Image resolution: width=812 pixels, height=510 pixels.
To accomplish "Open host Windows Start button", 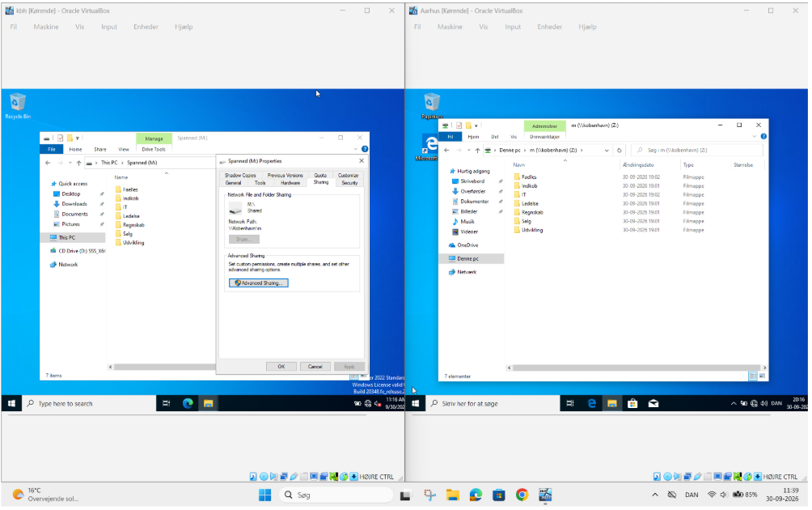I will click(264, 495).
